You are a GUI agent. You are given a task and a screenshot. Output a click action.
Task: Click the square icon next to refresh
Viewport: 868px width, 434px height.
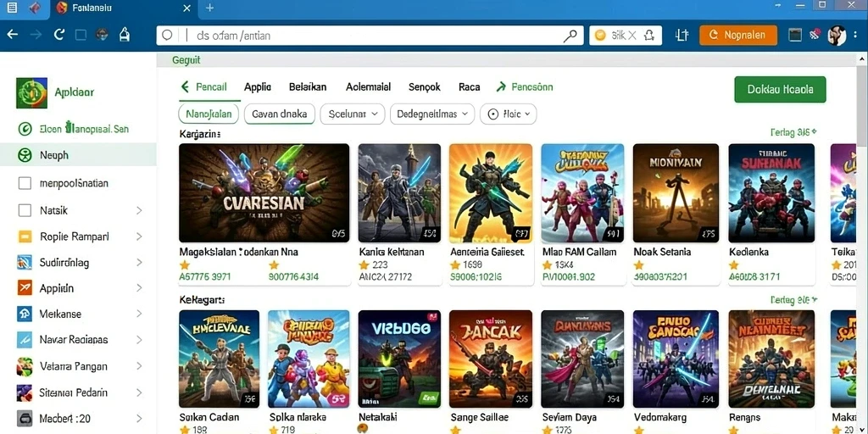pos(81,35)
